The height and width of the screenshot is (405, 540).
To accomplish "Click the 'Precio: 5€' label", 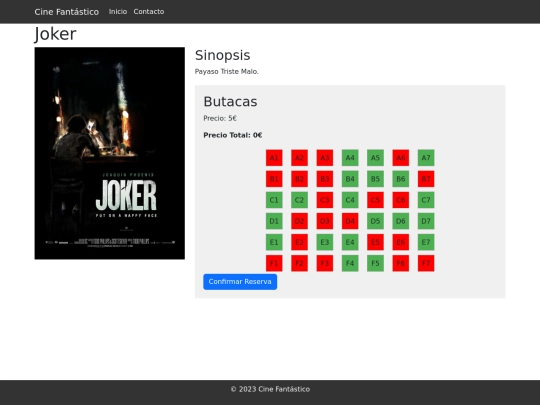I will [x=220, y=118].
